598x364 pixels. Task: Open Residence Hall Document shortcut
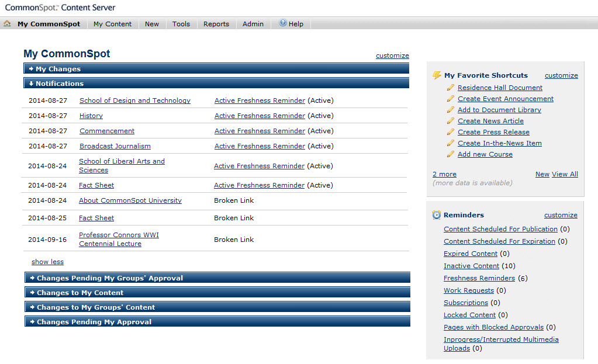click(x=500, y=87)
